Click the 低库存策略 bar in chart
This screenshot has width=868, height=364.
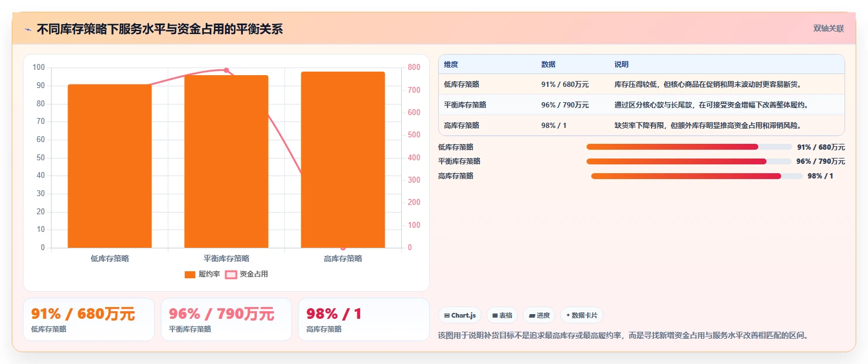(110, 166)
